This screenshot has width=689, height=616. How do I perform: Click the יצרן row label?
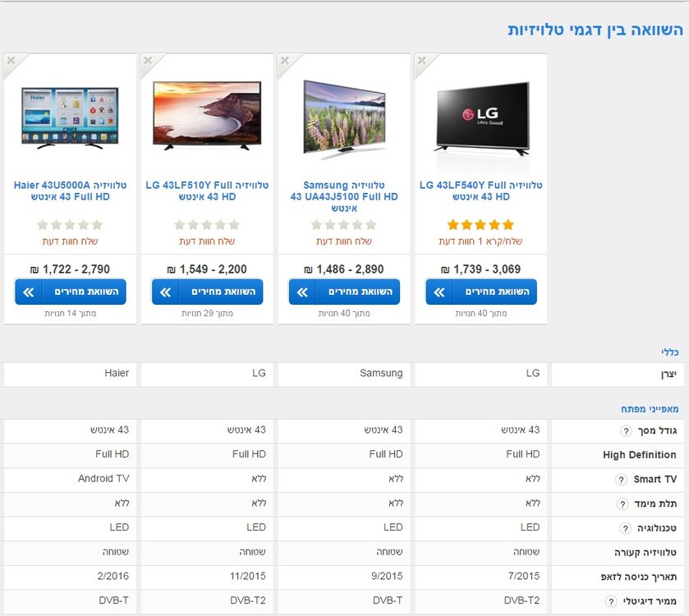pos(668,375)
